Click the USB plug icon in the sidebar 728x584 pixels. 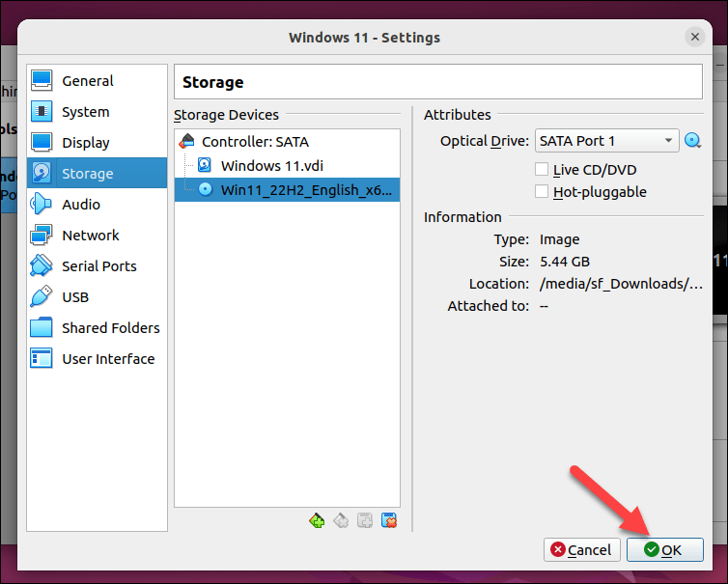coord(42,297)
